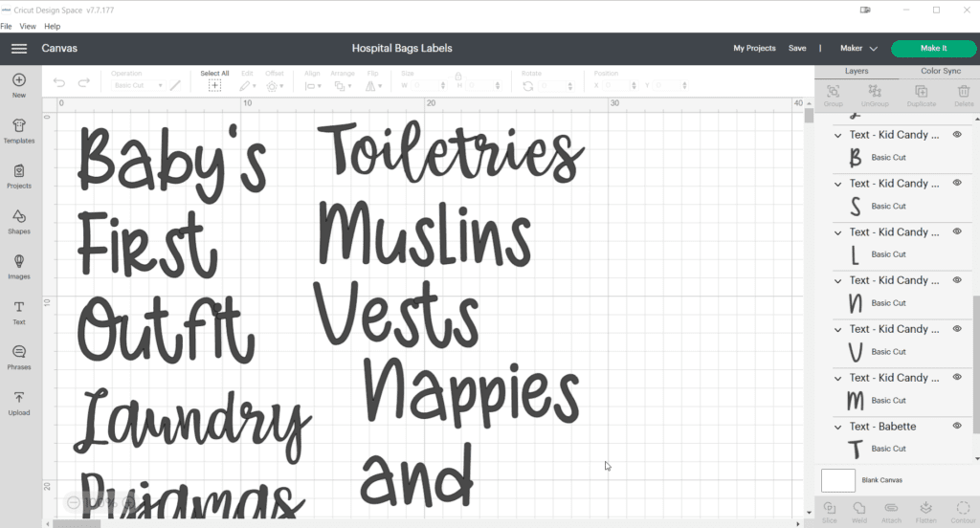The image size is (980, 528).
Task: Select the Toiletries text on canvas
Action: tap(451, 152)
